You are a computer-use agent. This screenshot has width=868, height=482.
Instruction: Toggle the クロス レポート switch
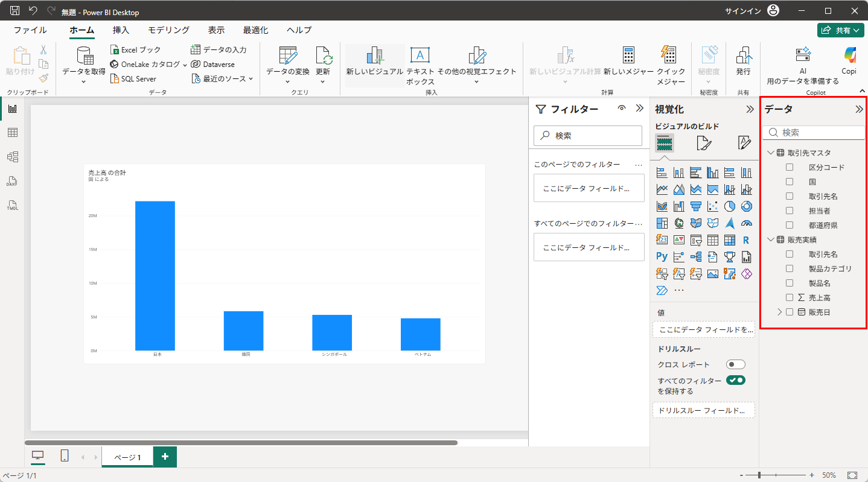(x=736, y=364)
